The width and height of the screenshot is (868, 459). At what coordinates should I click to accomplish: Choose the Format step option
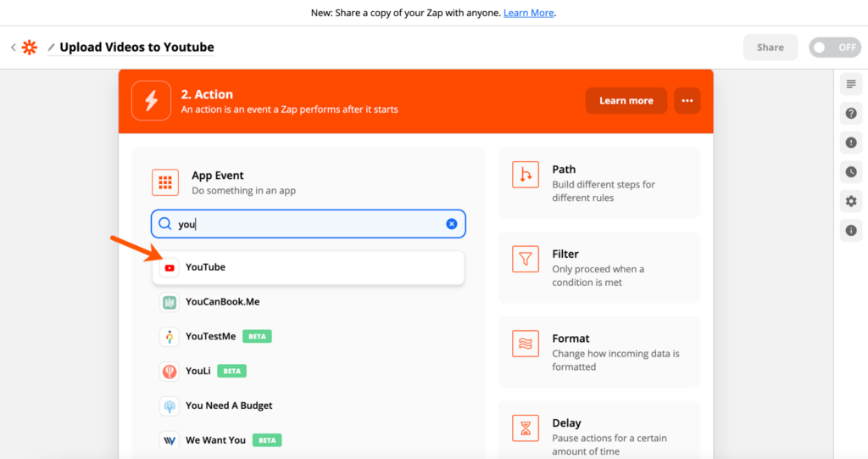tap(599, 352)
